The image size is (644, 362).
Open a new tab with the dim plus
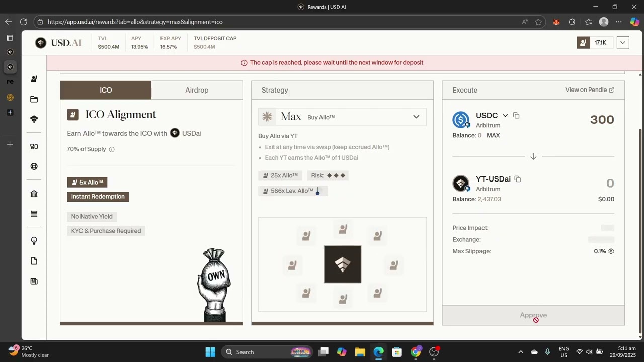pos(10,144)
